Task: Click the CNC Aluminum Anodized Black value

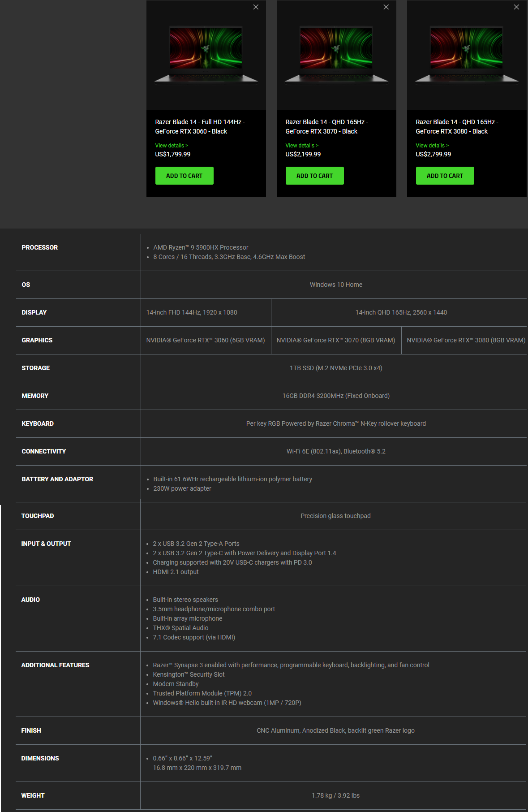Action: [x=335, y=730]
